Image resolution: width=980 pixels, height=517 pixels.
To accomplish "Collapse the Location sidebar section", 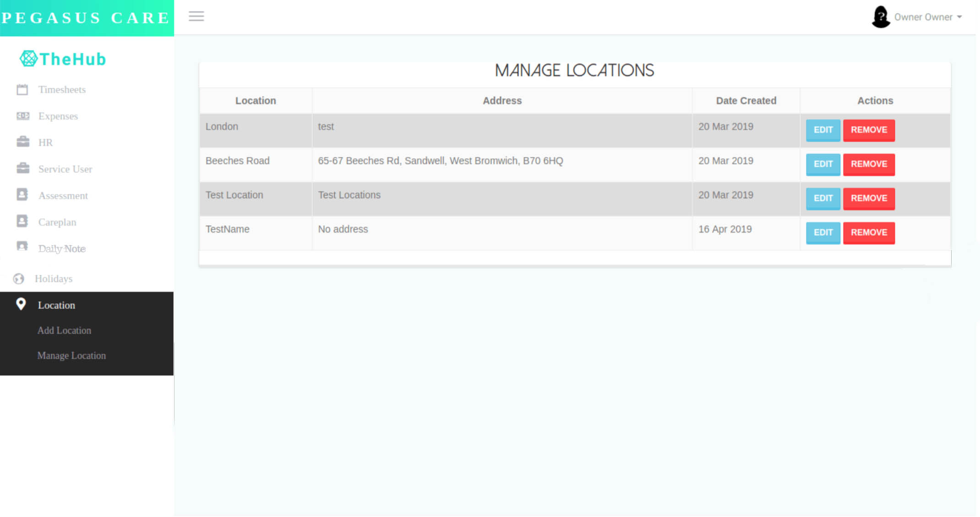I will click(56, 305).
